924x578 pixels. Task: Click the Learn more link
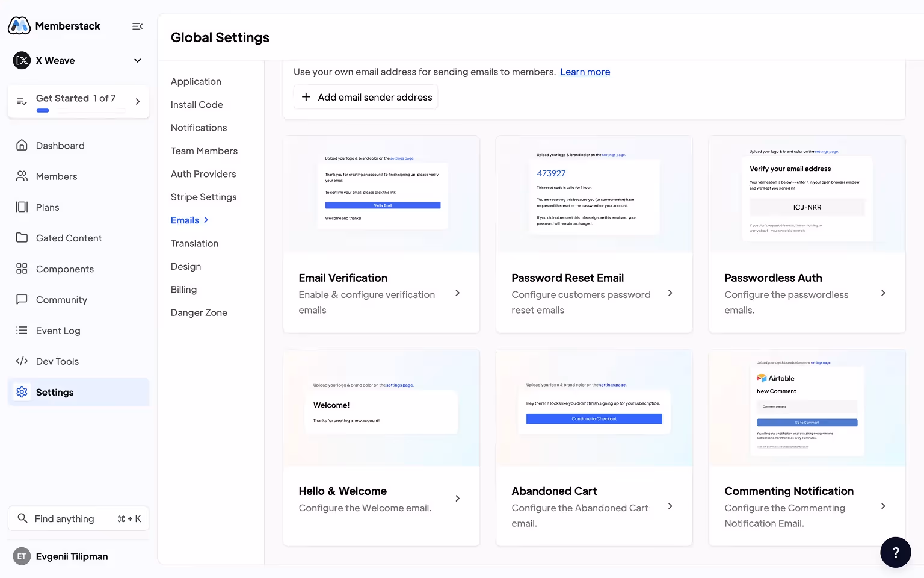tap(585, 72)
